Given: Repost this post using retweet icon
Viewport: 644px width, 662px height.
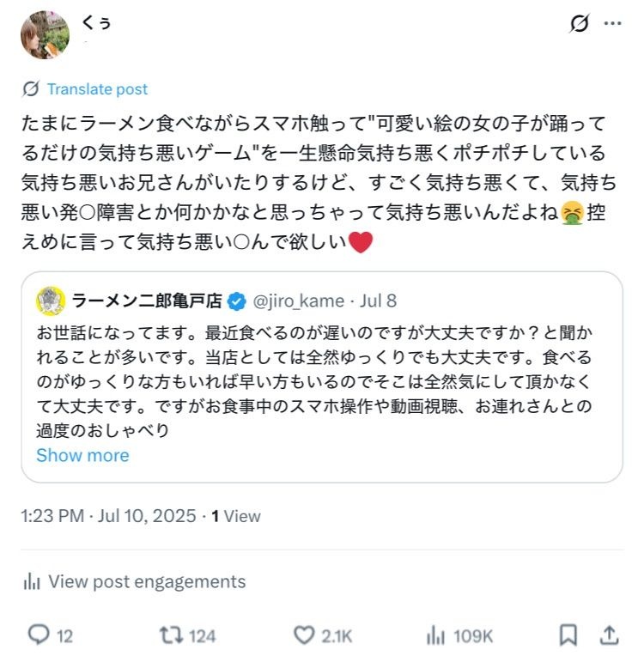Looking at the screenshot, I should [170, 635].
